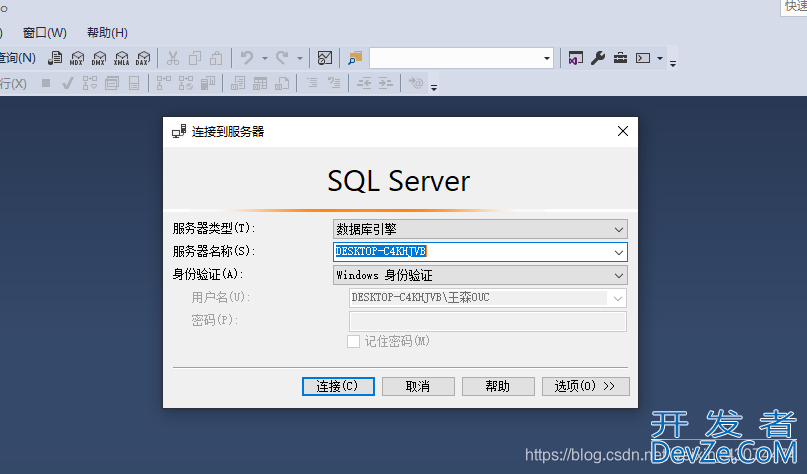Open the Toolbox briefcase icon
Image resolution: width=807 pixels, height=474 pixels.
click(620, 58)
